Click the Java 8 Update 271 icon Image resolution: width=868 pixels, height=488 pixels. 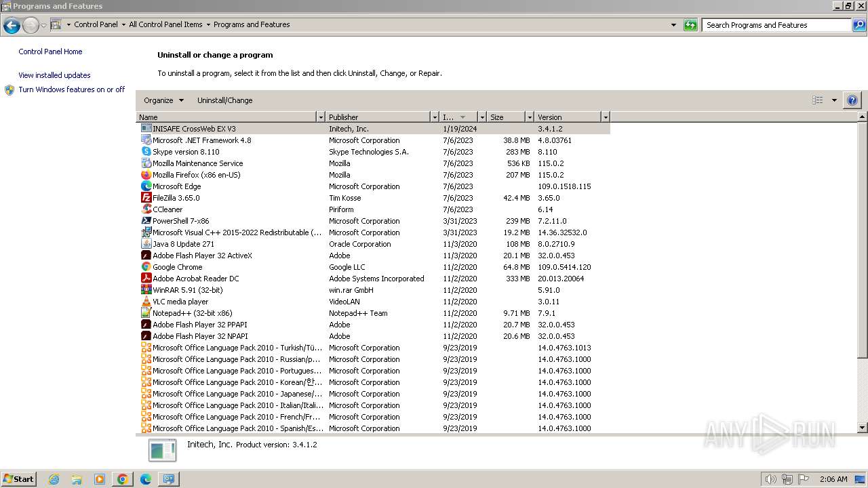coord(146,243)
